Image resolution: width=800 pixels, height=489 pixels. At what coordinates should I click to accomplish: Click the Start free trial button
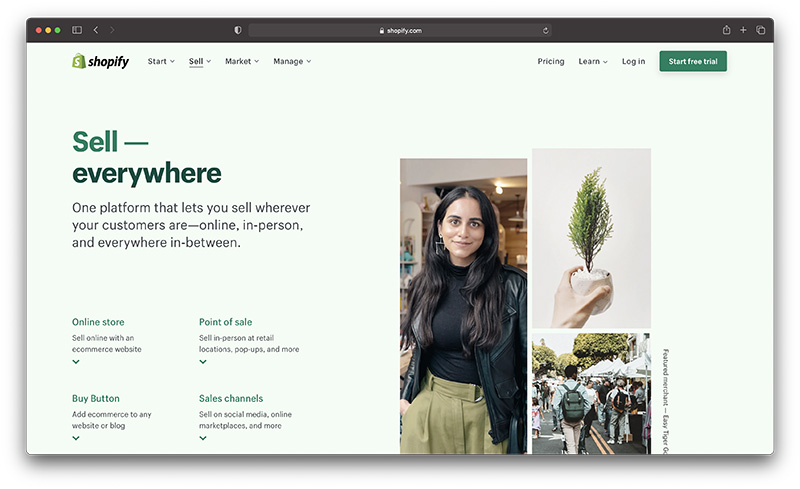tap(692, 61)
